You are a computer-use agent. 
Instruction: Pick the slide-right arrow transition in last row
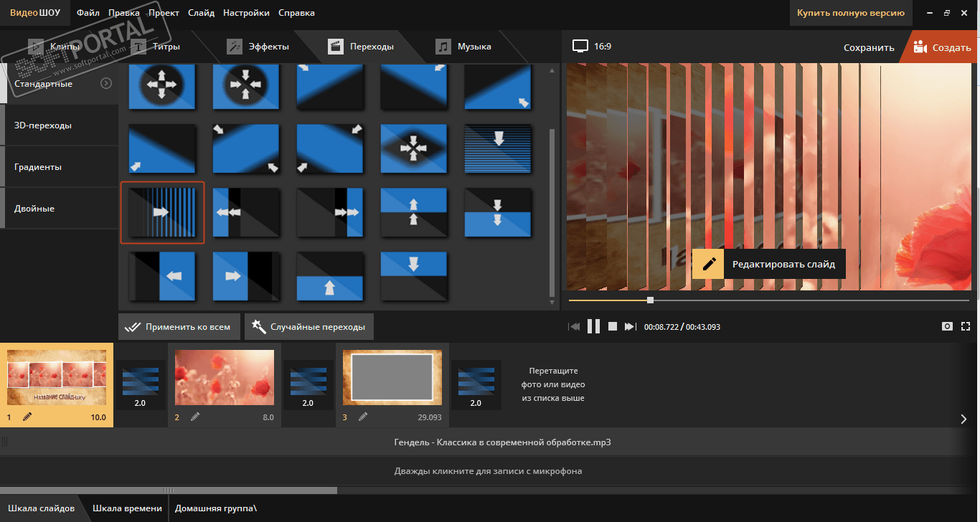[x=246, y=275]
